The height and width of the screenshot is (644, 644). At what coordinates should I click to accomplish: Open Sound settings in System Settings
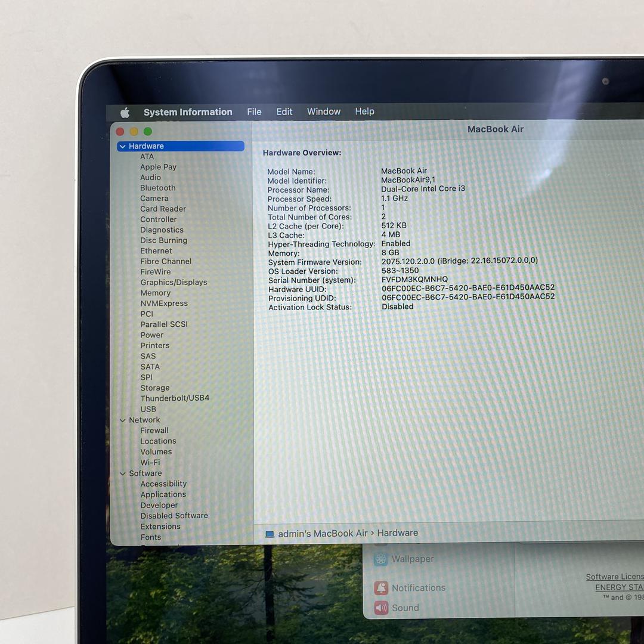click(x=405, y=608)
